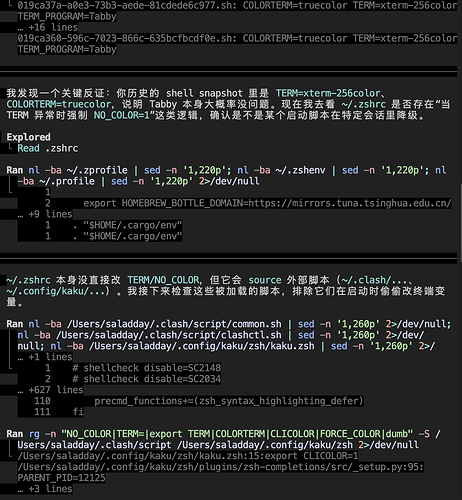Select the "PARENT_PID=12125" text
The width and height of the screenshot is (462, 500).
coord(61,478)
